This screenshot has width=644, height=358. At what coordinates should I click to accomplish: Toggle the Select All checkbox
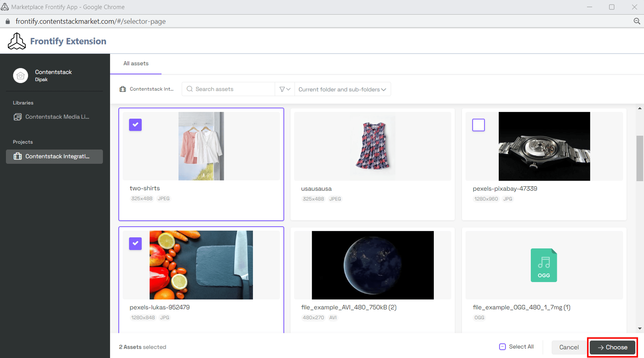(502, 347)
